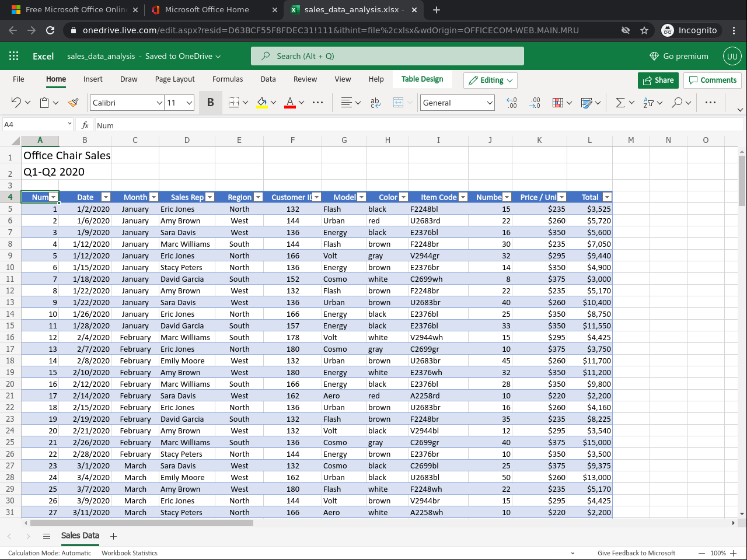Click the Undo icon
Image resolution: width=747 pixels, height=560 pixels.
click(16, 103)
